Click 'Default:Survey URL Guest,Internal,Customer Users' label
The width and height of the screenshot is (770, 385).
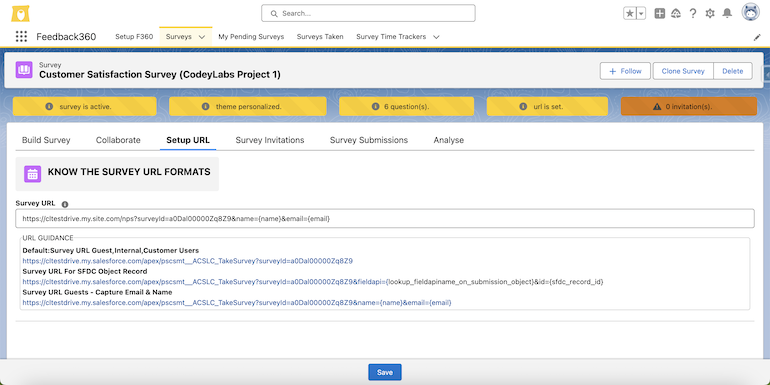[x=110, y=250]
